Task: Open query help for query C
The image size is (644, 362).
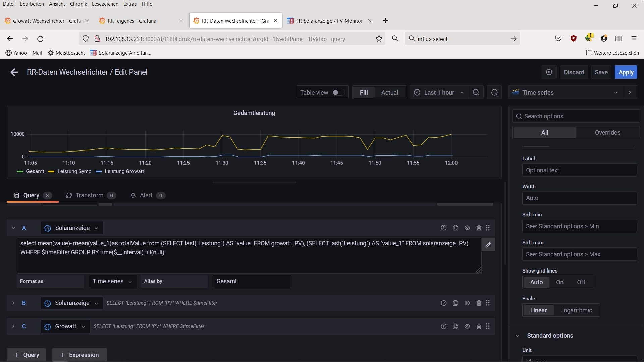Action: tap(443, 326)
